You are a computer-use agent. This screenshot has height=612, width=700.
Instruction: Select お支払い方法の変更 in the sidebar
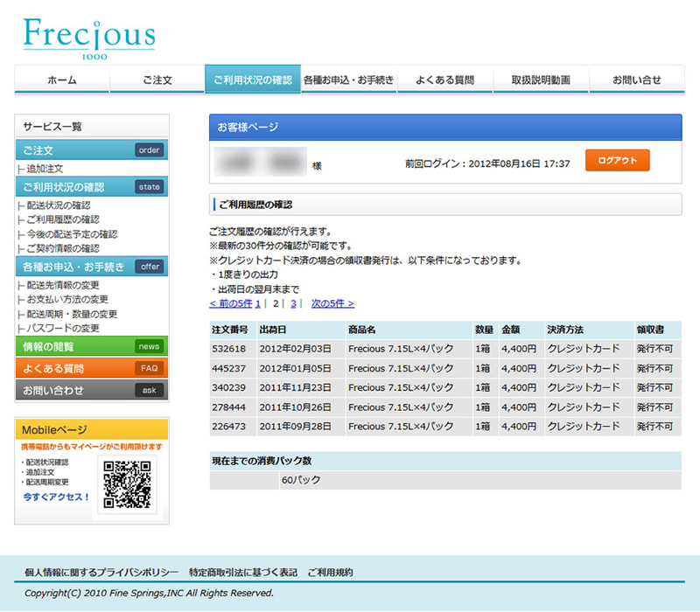point(67,299)
